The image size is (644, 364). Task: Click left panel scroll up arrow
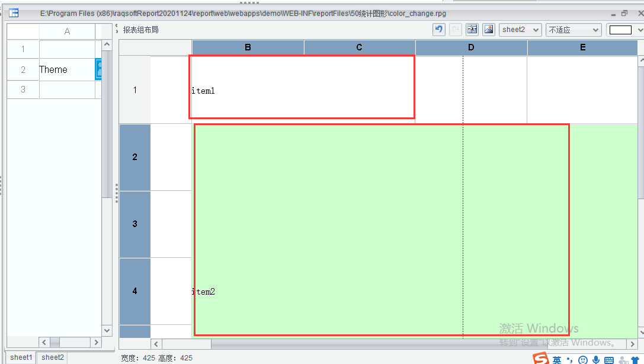[x=107, y=44]
